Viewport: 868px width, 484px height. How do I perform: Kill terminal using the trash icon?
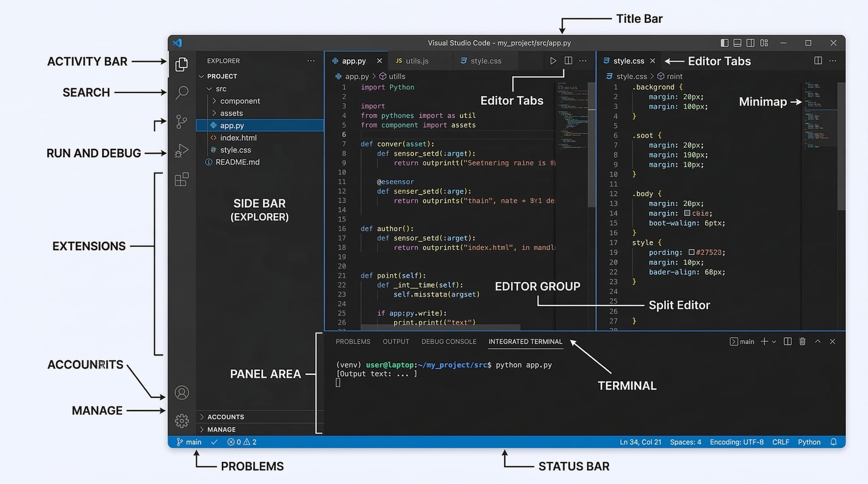pos(802,342)
